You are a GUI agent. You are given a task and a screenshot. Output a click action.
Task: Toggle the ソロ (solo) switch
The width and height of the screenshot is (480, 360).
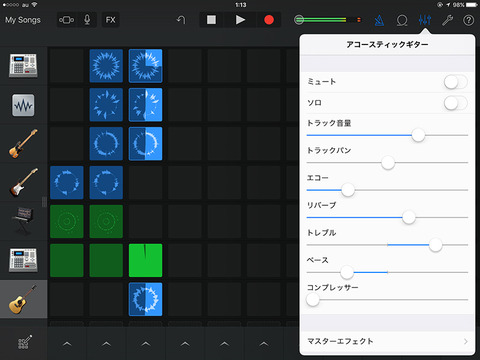click(x=455, y=103)
